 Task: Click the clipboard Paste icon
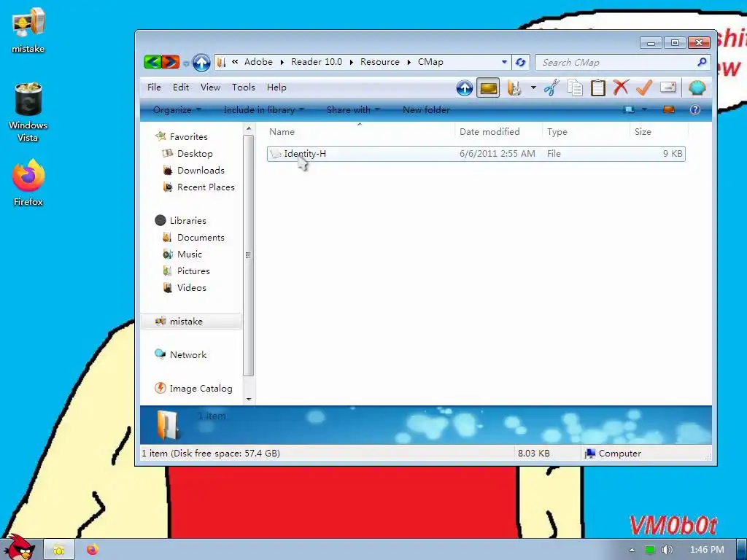coord(598,88)
